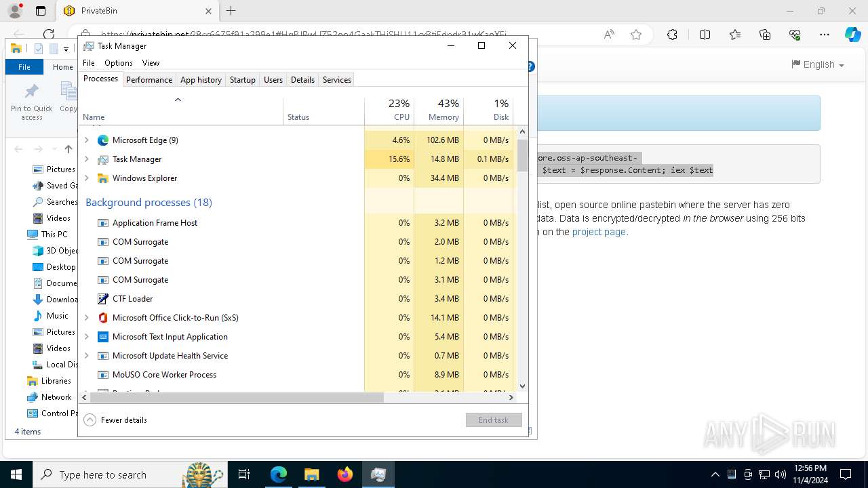The image size is (868, 488).
Task: Open Edge settings and more menu
Action: 825,35
